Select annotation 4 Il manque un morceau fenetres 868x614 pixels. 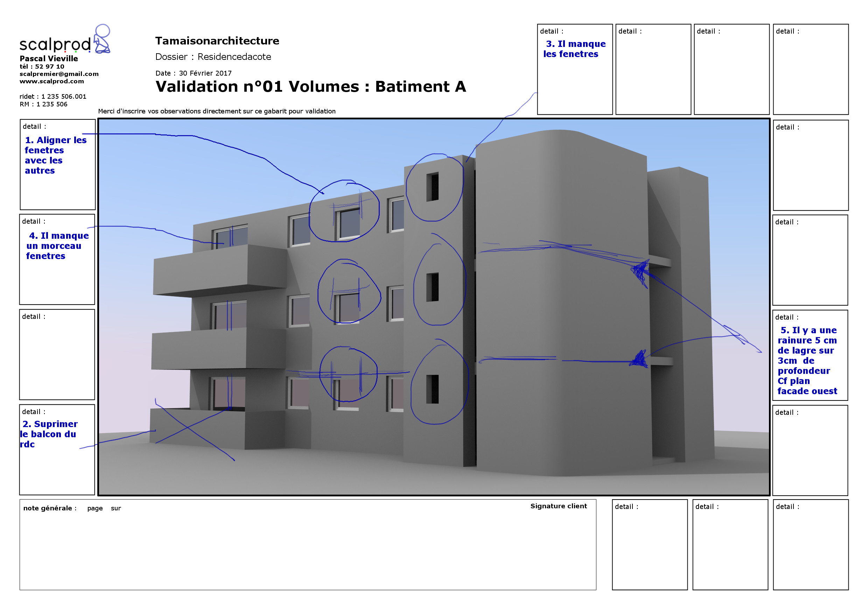(57, 246)
